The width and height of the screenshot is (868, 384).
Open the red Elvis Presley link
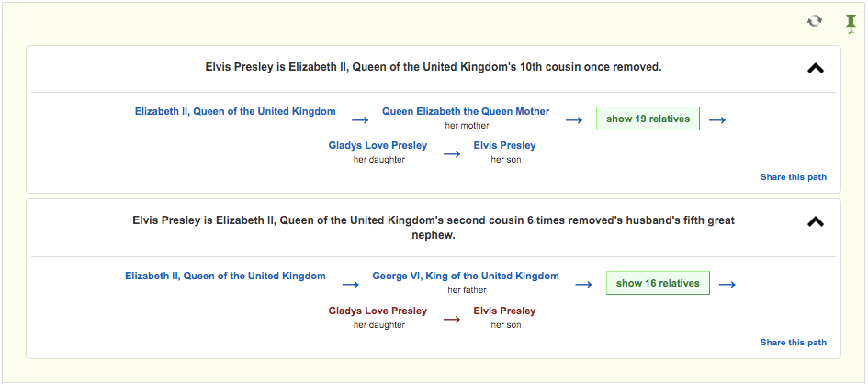point(504,311)
